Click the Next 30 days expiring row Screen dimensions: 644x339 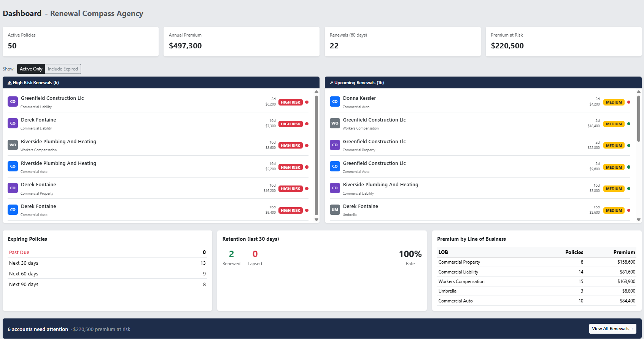tap(107, 263)
